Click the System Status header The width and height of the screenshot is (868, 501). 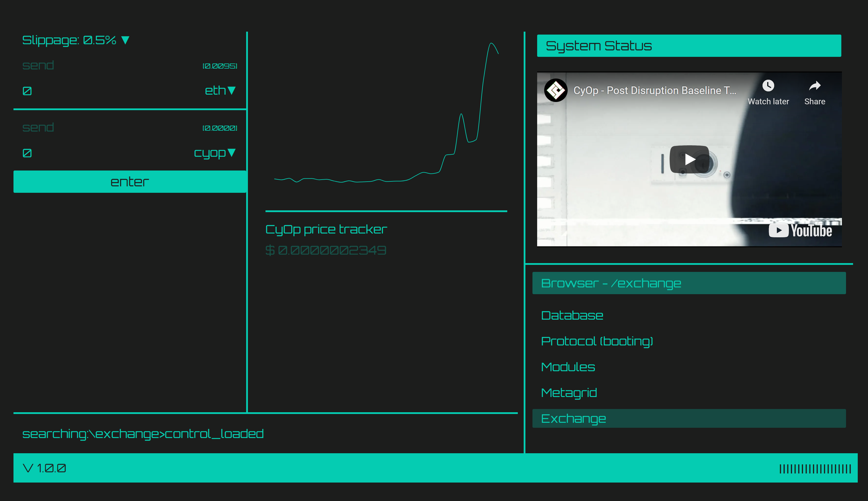tap(689, 46)
